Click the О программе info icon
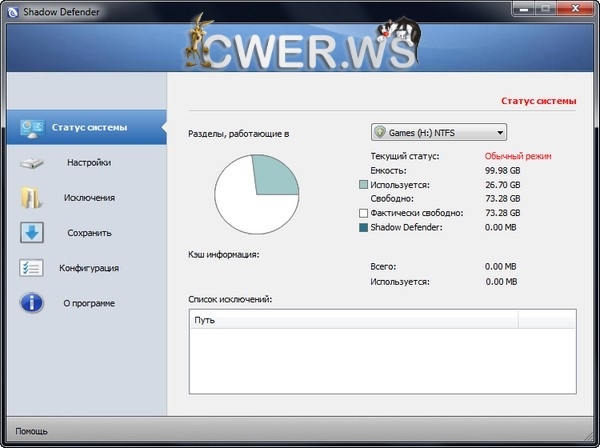The image size is (600, 448). coord(31,303)
